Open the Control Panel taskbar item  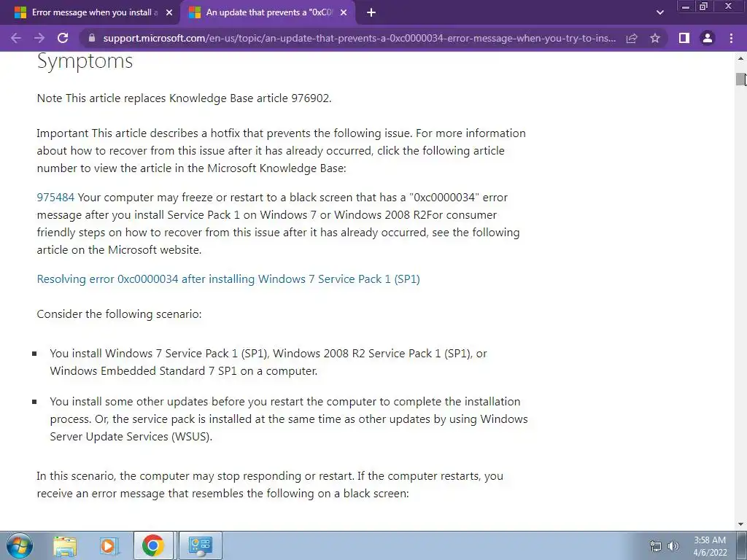(x=200, y=545)
